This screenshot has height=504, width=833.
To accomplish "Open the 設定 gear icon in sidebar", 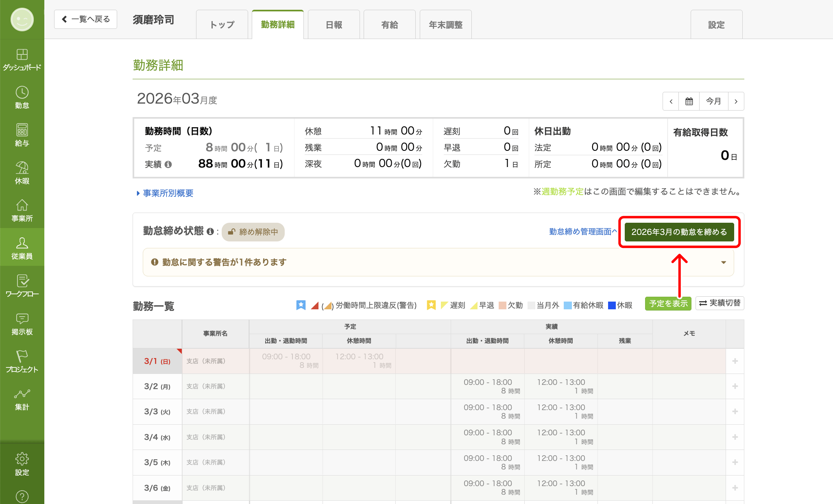I will click(x=22, y=464).
